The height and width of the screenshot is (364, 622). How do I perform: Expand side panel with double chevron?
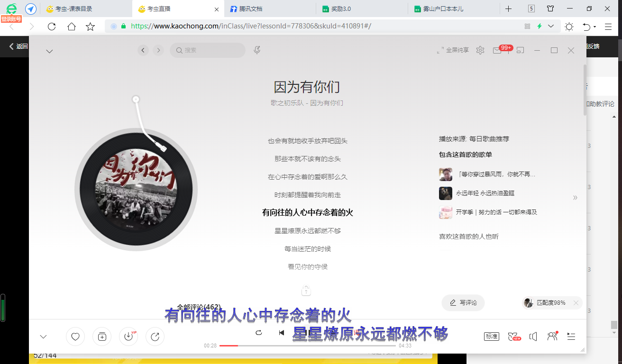[575, 198]
